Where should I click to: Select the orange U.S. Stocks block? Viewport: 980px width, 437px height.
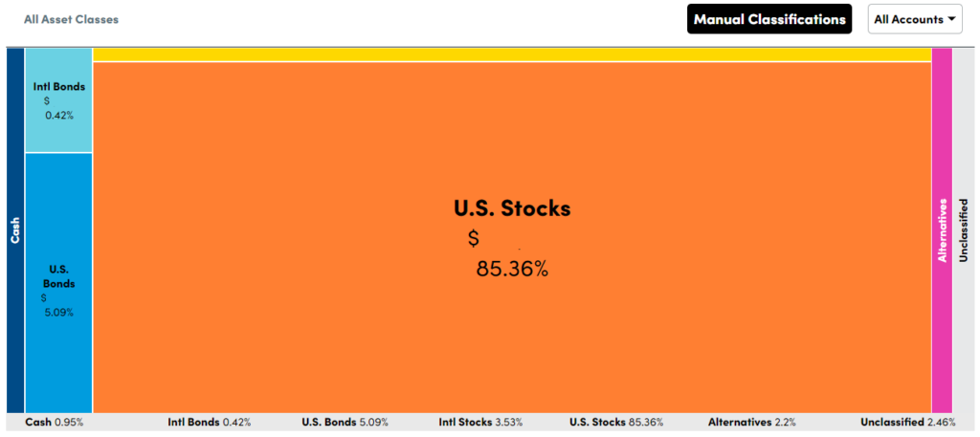coord(512,237)
